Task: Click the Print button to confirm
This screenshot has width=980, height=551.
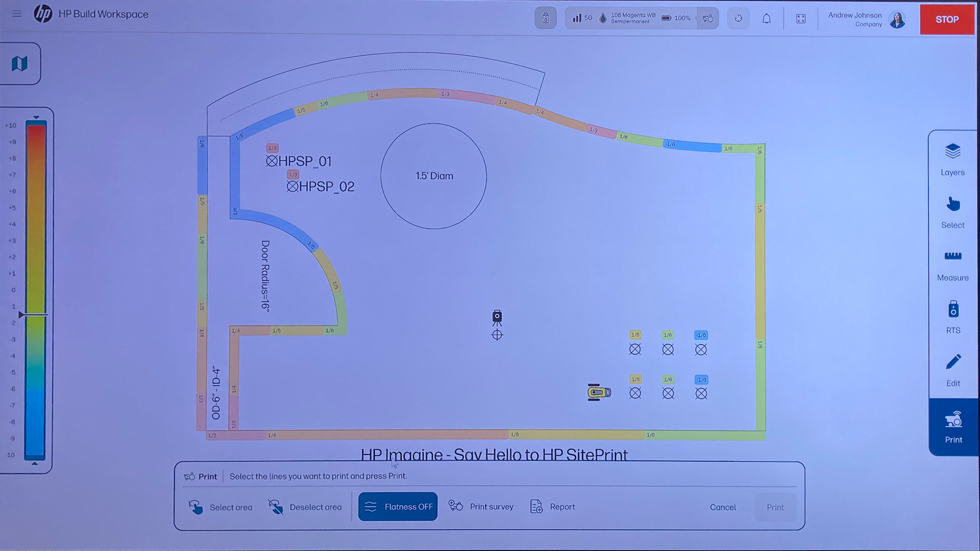Action: coord(775,507)
